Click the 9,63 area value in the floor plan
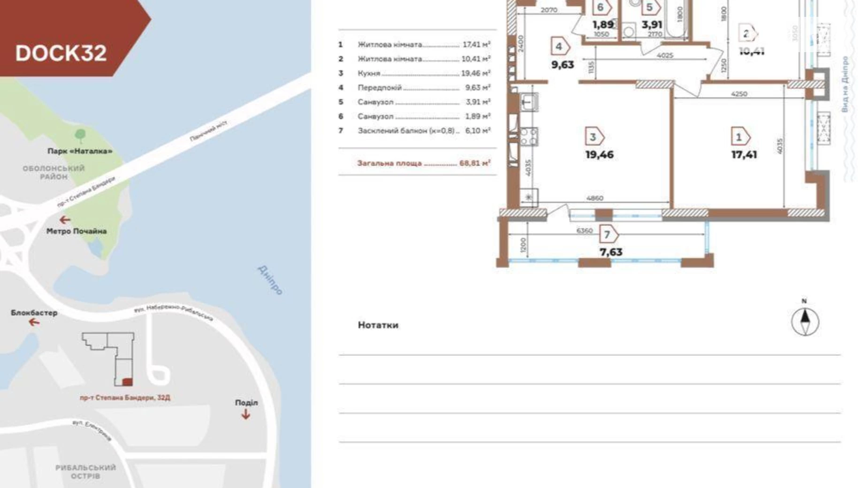This screenshot has width=868, height=488. [x=563, y=65]
